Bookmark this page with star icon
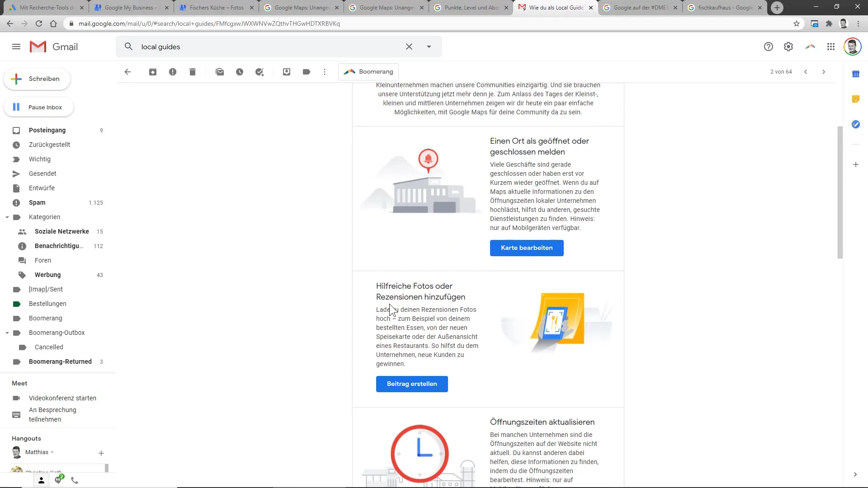868x488 pixels. [797, 23]
